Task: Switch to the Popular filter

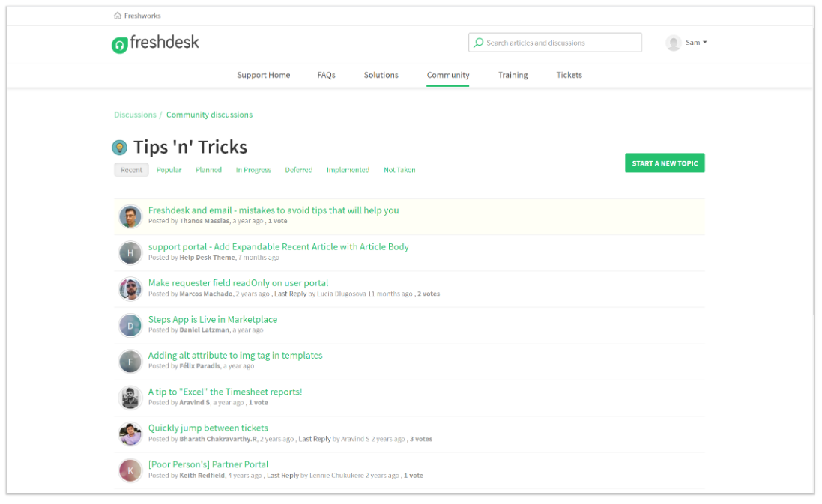Action: (x=169, y=169)
